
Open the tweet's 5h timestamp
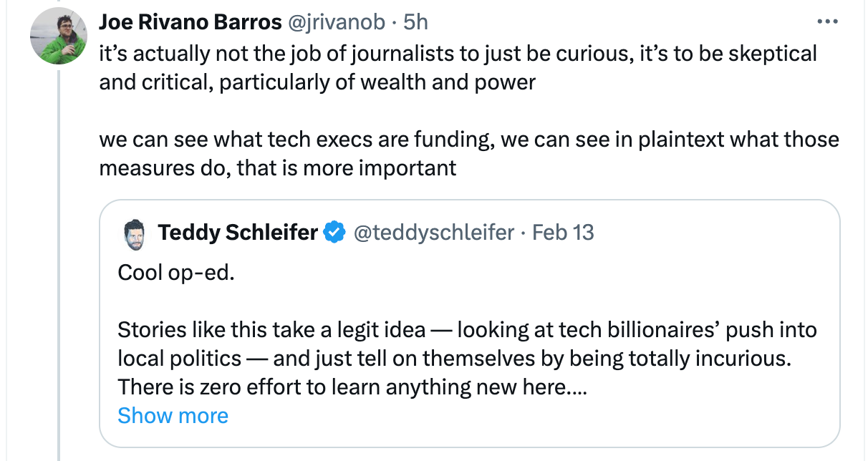point(416,22)
